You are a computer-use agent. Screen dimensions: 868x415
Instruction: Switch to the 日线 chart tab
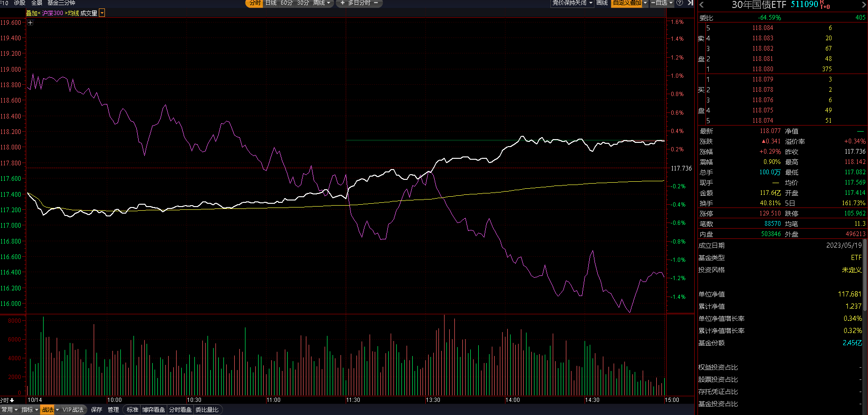pos(271,3)
